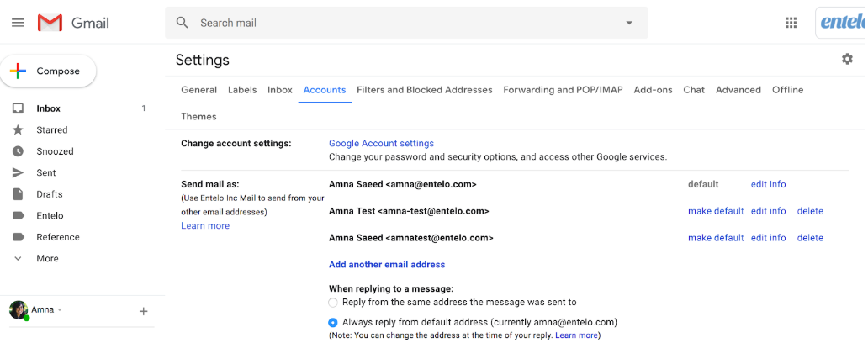The image size is (868, 343).
Task: Open the Entelo label text
Action: (x=50, y=216)
